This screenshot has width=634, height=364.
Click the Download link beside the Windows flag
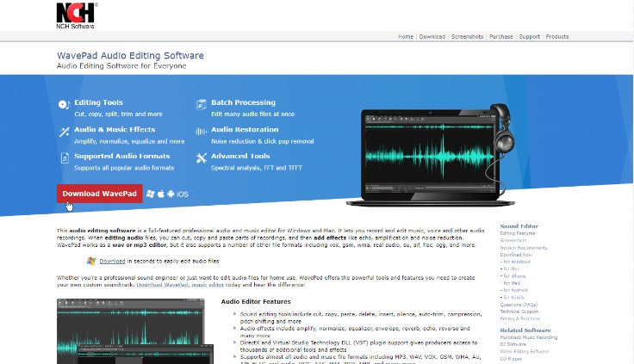(x=112, y=260)
